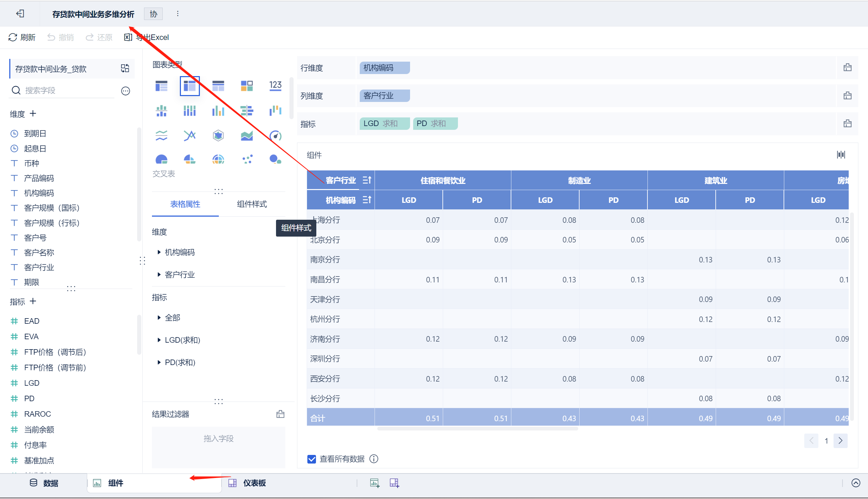Pick the scatter plot chart type
This screenshot has height=499, width=868.
coord(247,159)
